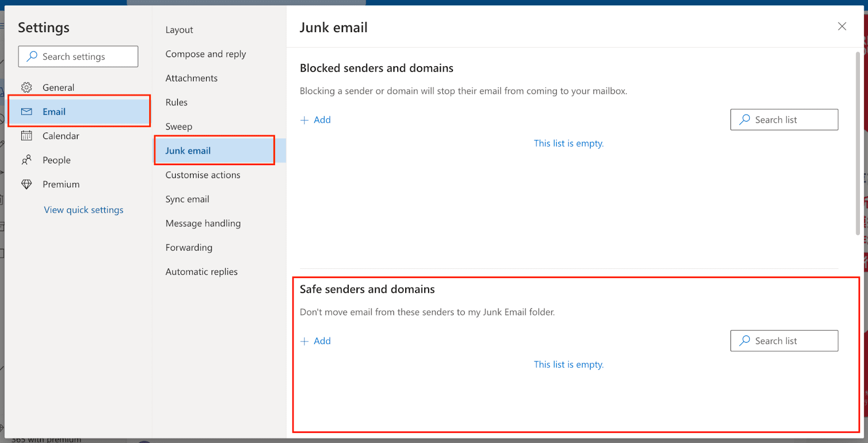Click the Email envelope icon

(x=27, y=112)
